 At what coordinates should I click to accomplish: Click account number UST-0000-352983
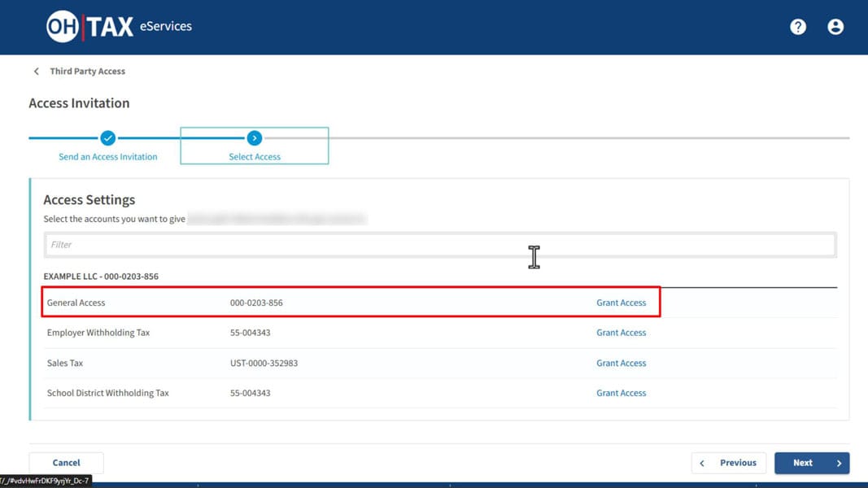264,363
